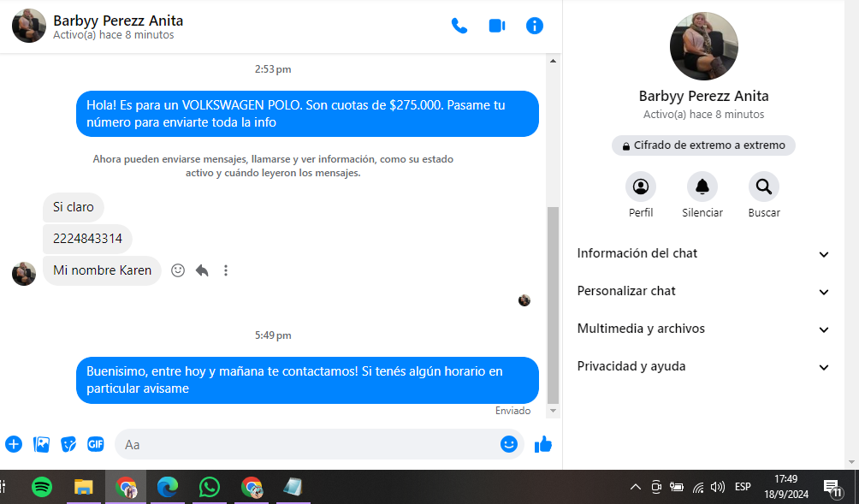Expand the Información del chat section
The height and width of the screenshot is (504, 859).
click(703, 254)
